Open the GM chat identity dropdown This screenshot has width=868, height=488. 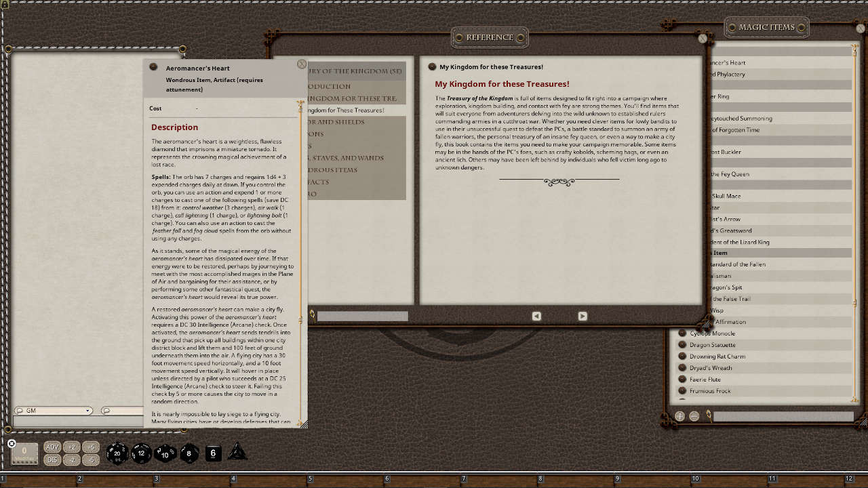click(53, 410)
